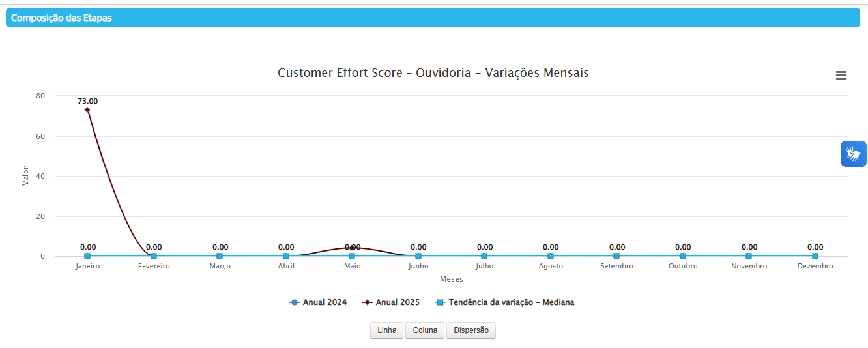This screenshot has height=348, width=868.
Task: Click the Maio data point on 2025 line
Action: pyautogui.click(x=352, y=248)
